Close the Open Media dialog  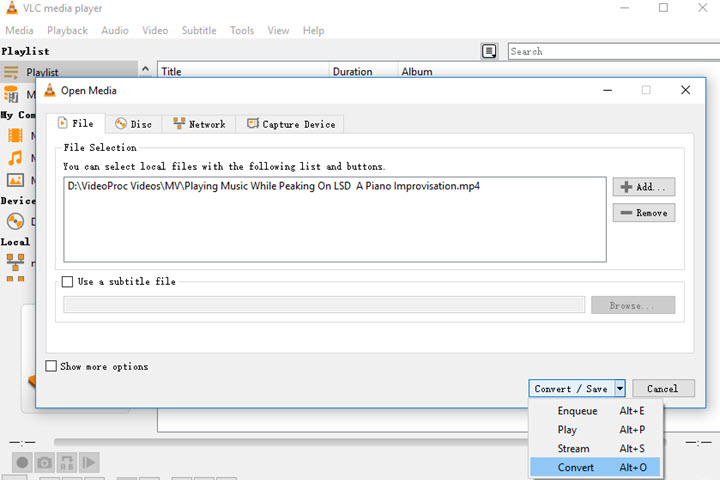685,90
